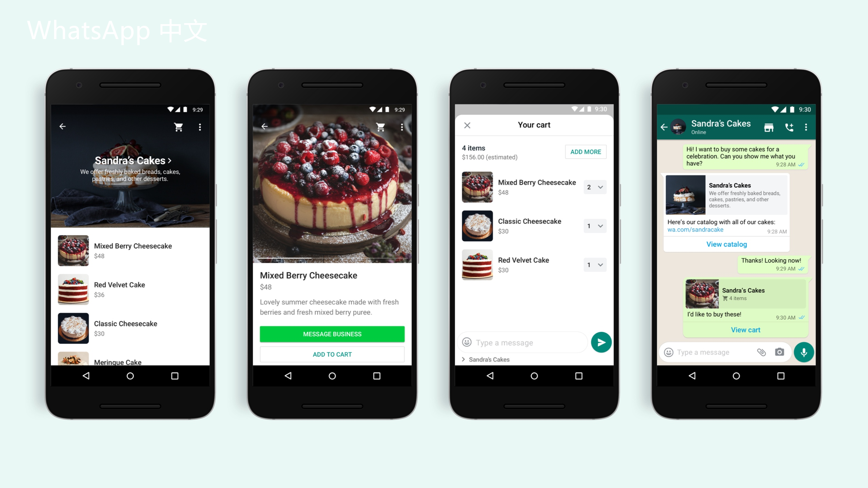Click ADD MORE button in cart screen
Image resolution: width=868 pixels, height=488 pixels.
585,151
